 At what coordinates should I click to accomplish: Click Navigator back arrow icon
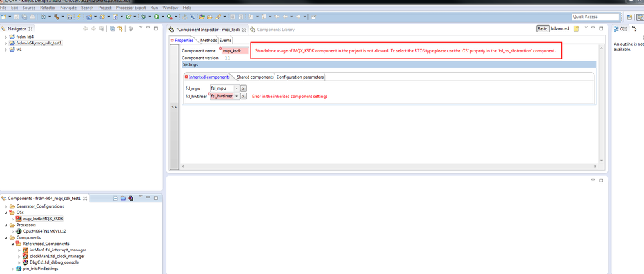click(86, 29)
